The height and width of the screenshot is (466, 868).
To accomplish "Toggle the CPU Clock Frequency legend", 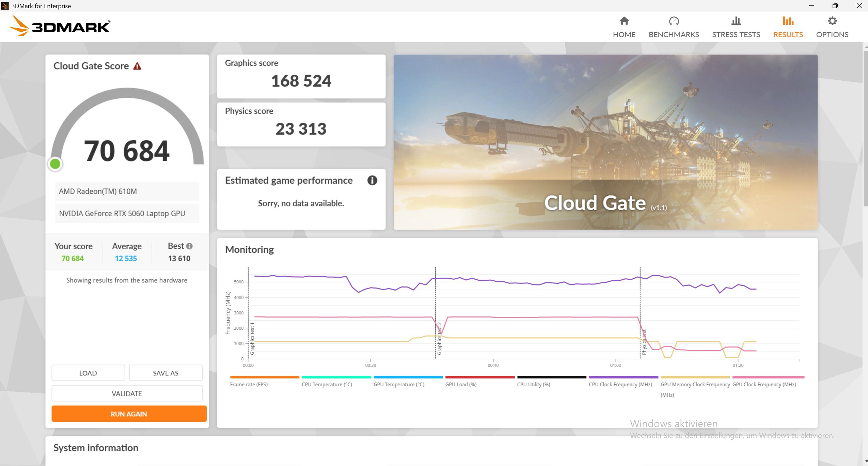I will pyautogui.click(x=620, y=384).
